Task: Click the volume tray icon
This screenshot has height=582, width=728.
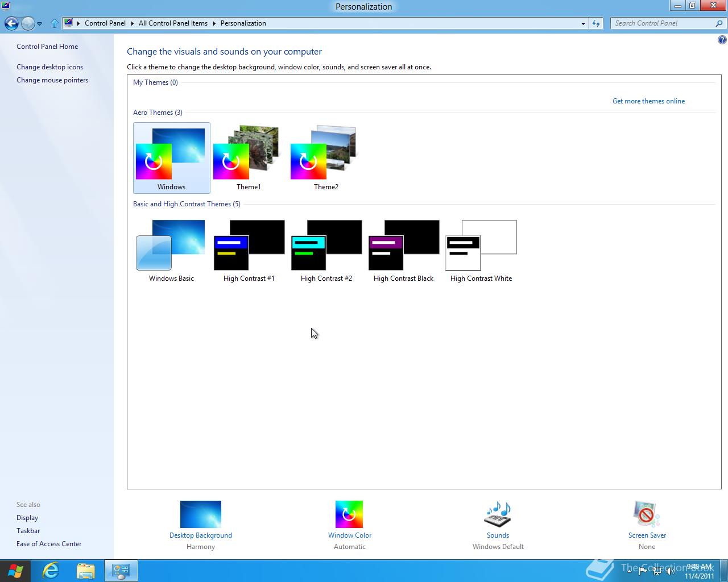Action: tap(670, 571)
